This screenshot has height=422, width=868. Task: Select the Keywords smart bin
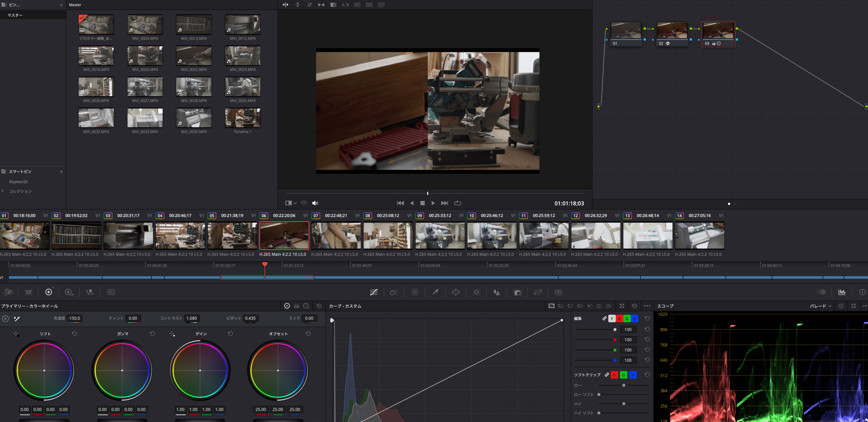19,182
